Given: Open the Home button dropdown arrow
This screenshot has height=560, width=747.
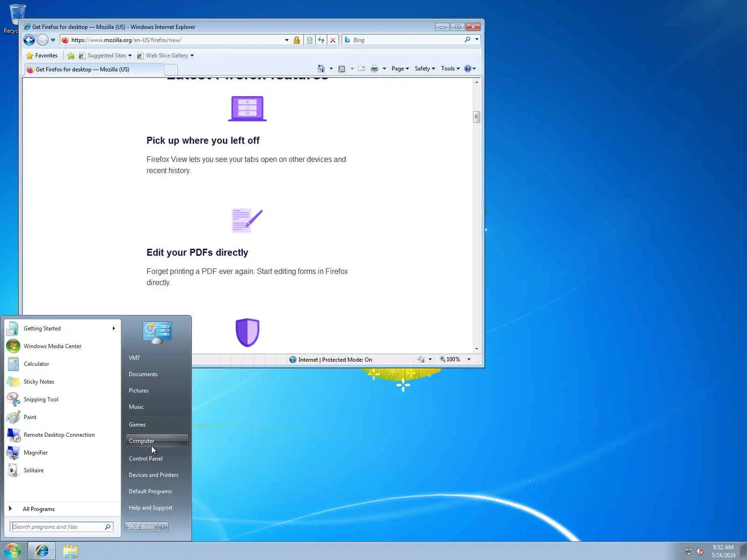Looking at the screenshot, I should pos(331,69).
